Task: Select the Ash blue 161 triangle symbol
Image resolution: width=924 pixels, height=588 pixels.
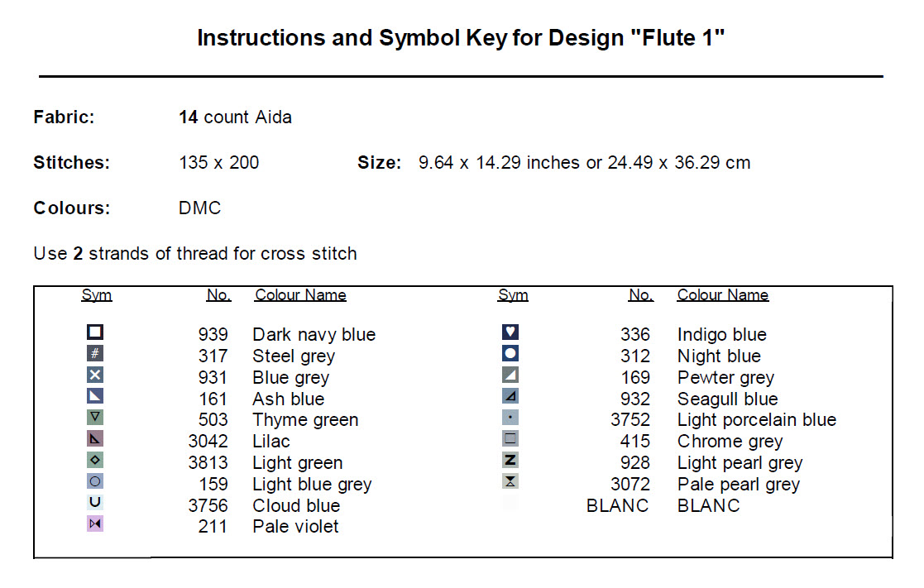Action: (95, 397)
